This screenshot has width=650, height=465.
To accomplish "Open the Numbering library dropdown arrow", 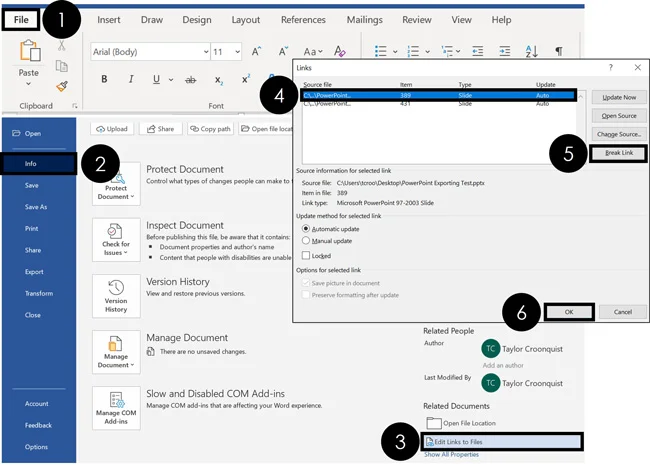I will pyautogui.click(x=427, y=52).
